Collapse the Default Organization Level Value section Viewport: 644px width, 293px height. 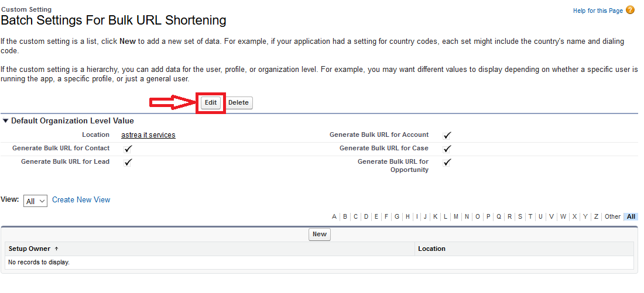pos(6,121)
